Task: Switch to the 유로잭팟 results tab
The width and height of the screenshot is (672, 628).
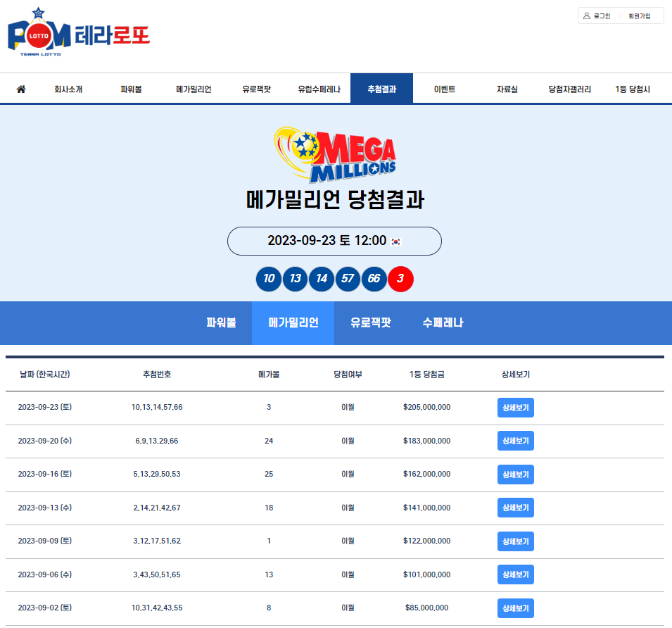Action: 371,322
